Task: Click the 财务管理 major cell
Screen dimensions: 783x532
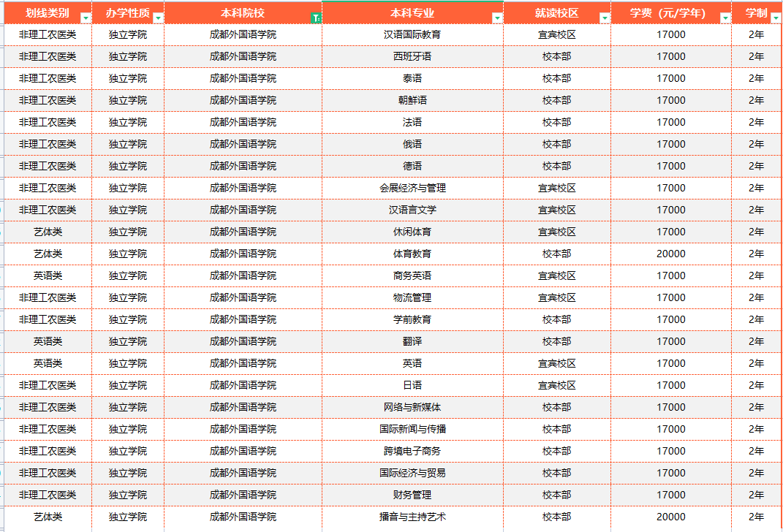Action: coord(412,495)
